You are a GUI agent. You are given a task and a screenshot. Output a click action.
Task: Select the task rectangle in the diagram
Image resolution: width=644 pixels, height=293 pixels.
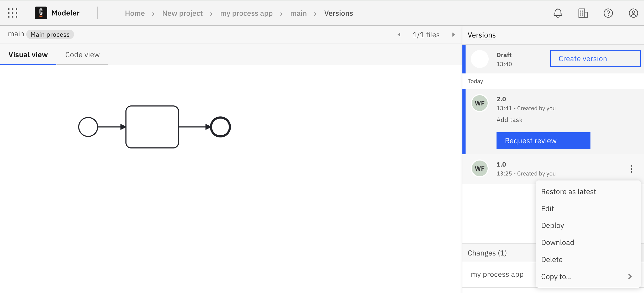pyautogui.click(x=152, y=127)
